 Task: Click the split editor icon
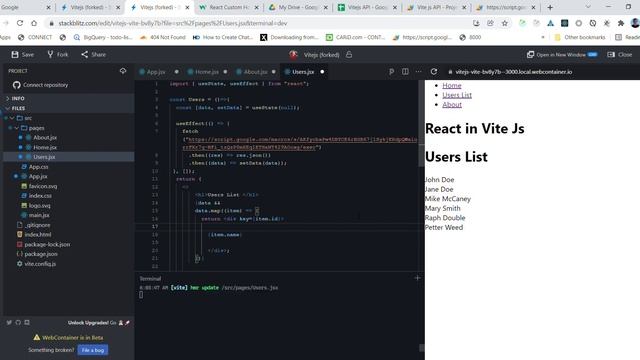[405, 71]
